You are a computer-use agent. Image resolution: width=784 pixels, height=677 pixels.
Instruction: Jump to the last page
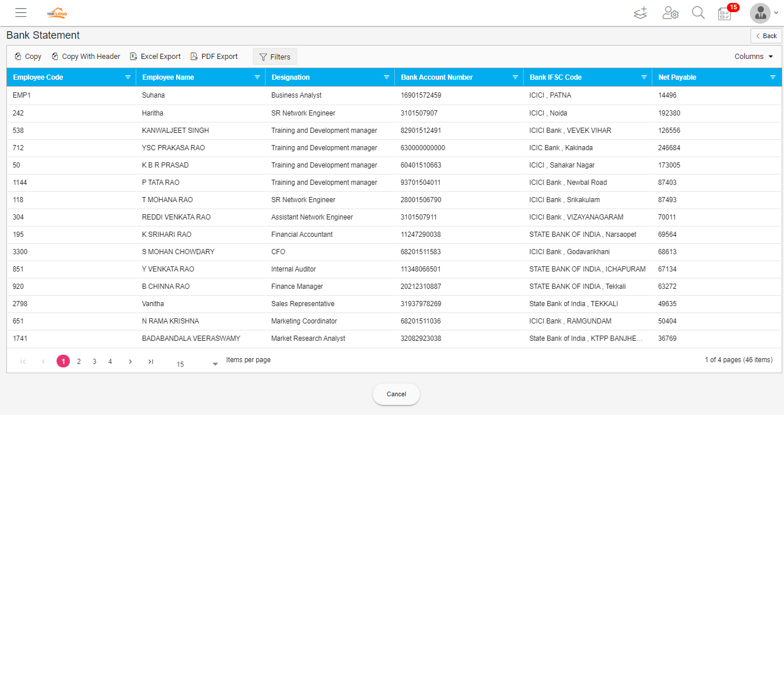(x=151, y=362)
